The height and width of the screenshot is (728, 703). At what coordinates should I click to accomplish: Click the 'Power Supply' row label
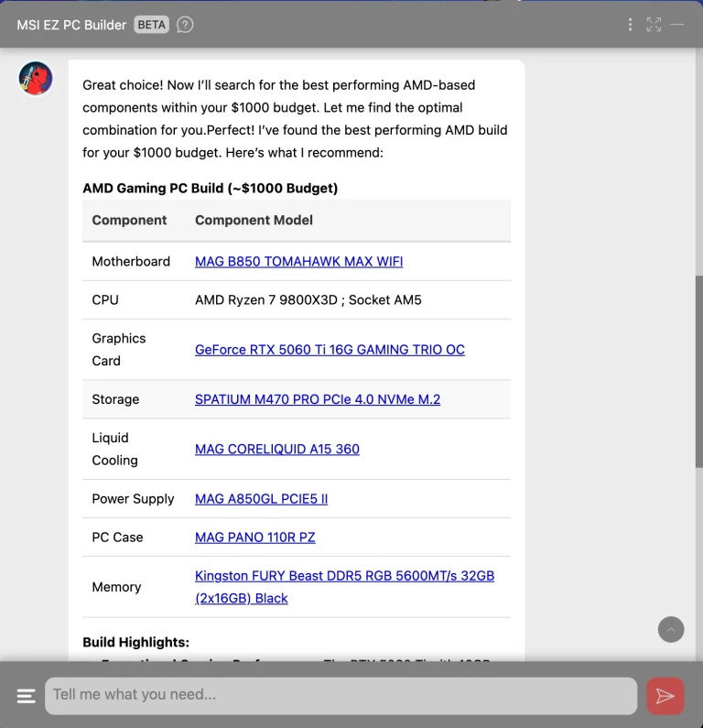133,499
